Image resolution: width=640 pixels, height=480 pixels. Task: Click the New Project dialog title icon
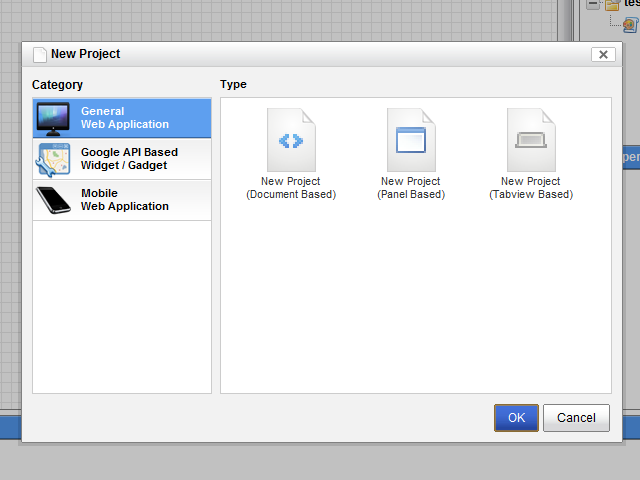pos(40,54)
